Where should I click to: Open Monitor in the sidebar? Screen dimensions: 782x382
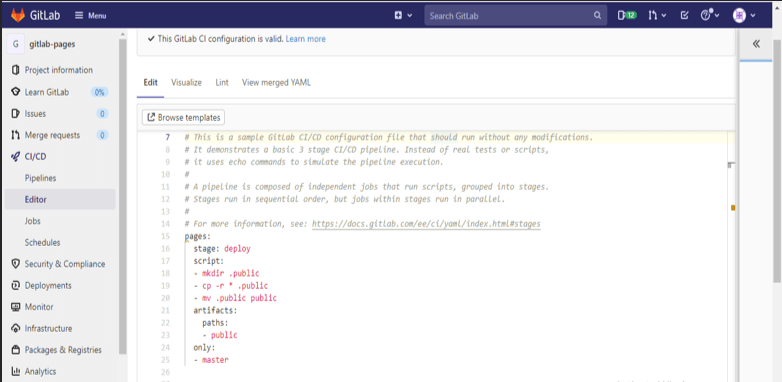click(39, 307)
